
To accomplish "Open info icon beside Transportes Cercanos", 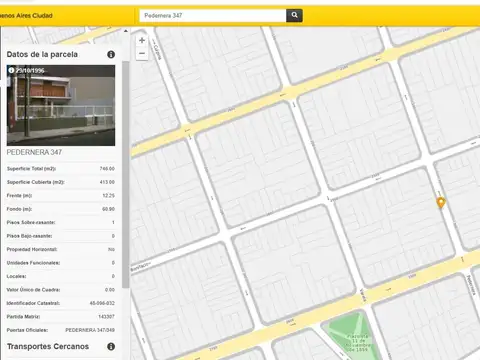I will click(111, 346).
